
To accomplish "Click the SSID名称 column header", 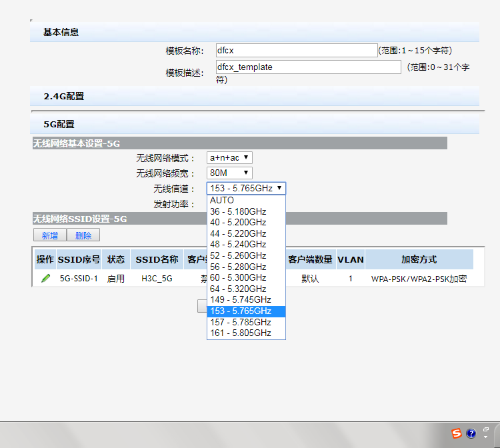I will click(157, 259).
